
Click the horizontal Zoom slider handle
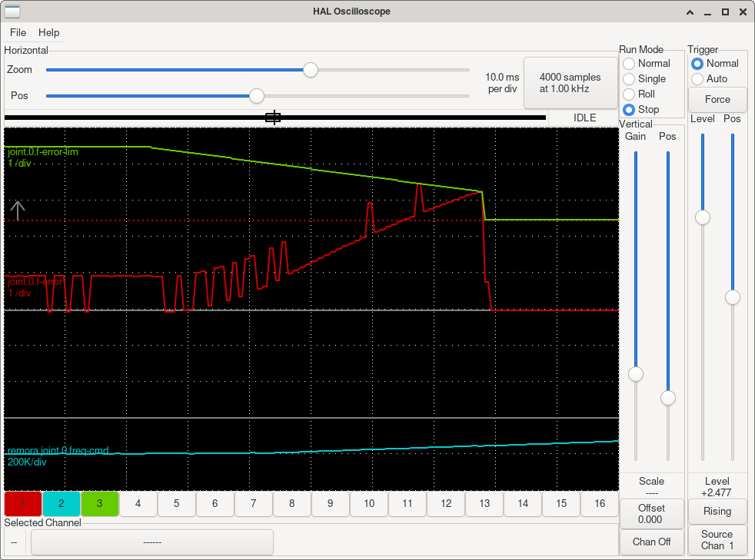tap(311, 70)
